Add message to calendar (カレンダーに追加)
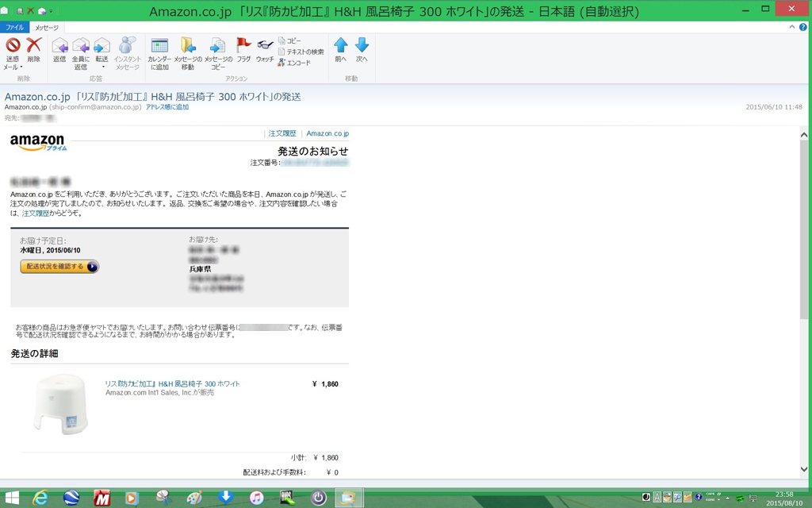 159,53
